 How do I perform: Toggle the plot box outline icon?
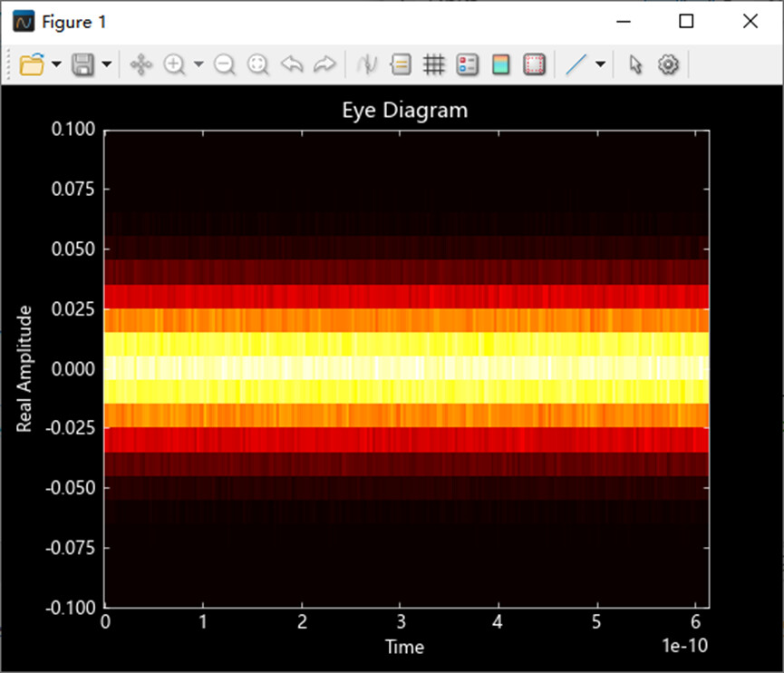click(534, 64)
